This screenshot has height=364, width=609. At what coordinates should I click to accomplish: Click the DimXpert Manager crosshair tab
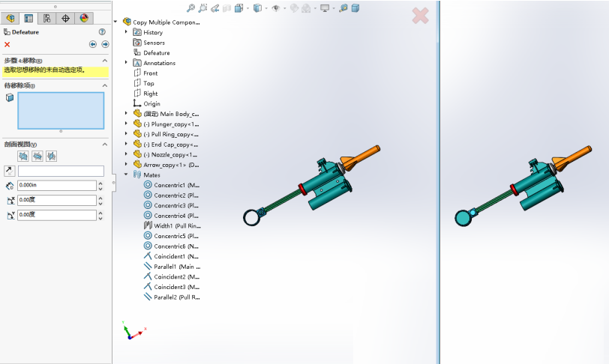tap(65, 18)
